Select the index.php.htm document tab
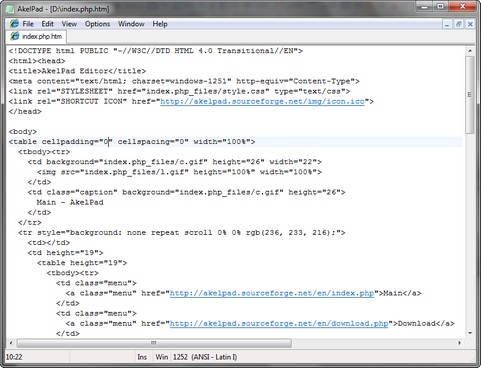 (36, 36)
